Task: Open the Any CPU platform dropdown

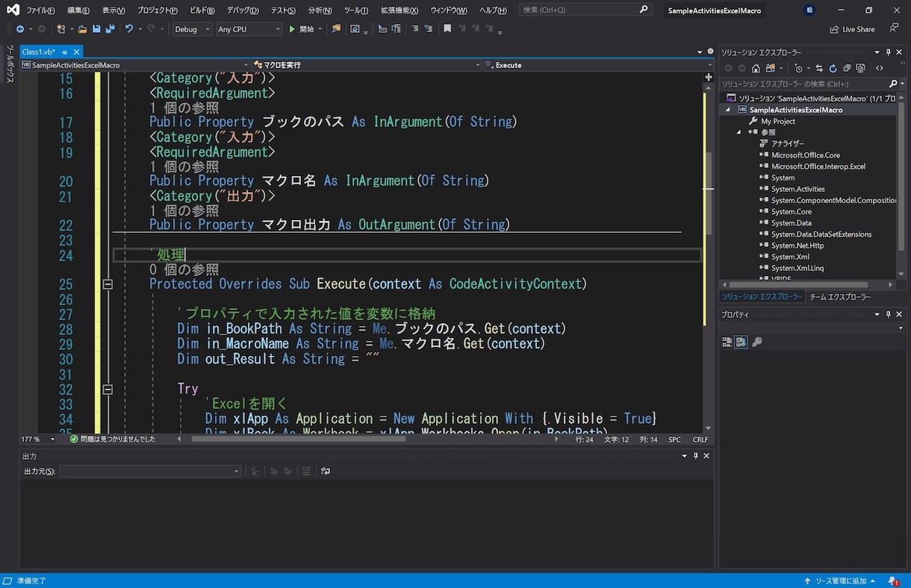Action: point(249,29)
